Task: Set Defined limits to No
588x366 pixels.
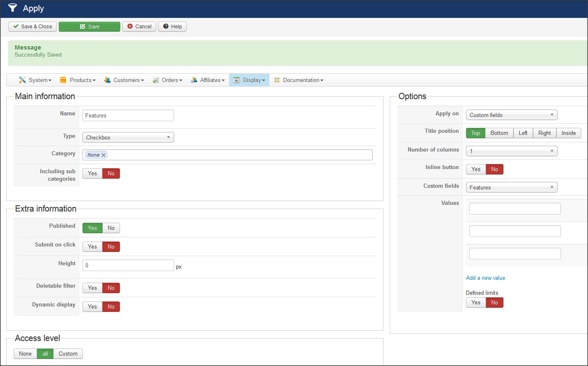Action: pyautogui.click(x=495, y=303)
